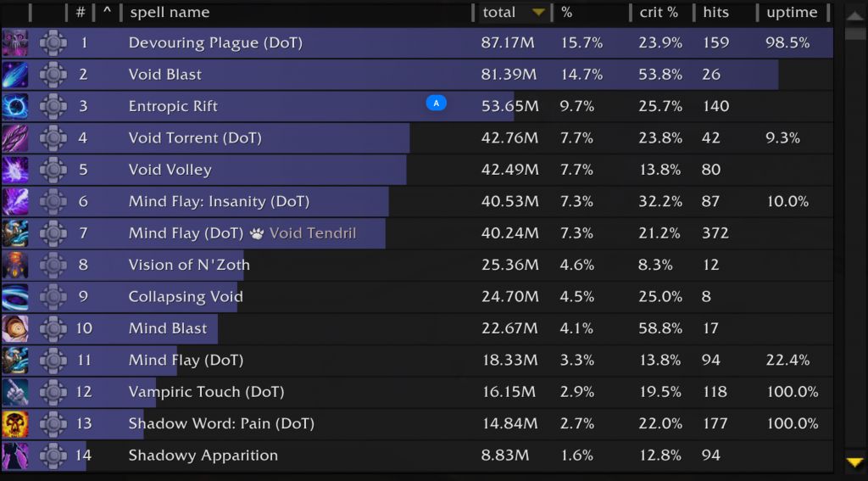Toggle the gear button on Void Torrent row
This screenshot has height=481, width=868.
coord(53,138)
